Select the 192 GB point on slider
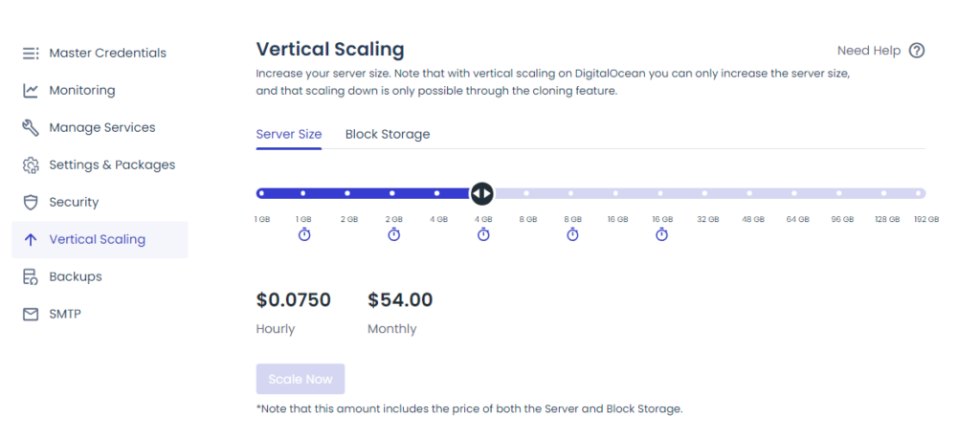The width and height of the screenshot is (980, 439). (919, 193)
